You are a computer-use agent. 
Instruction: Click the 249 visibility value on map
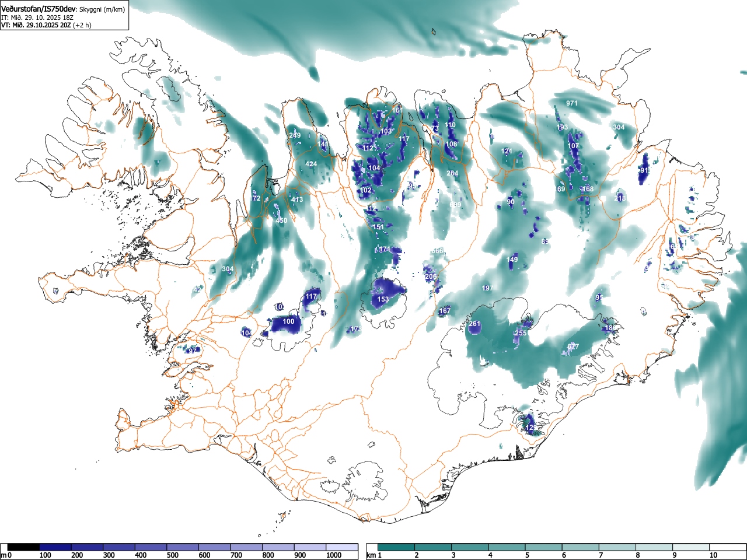tap(295, 135)
